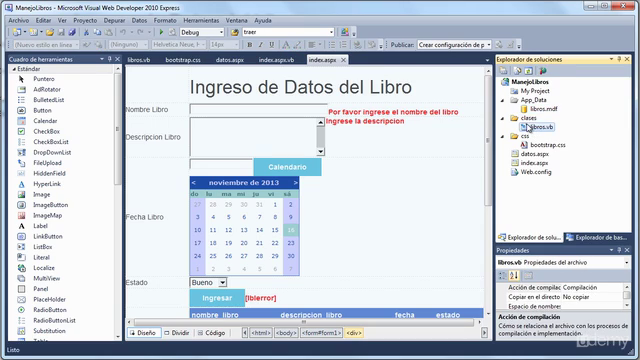Collapse the clases folder in Solution Explorer
The width and height of the screenshot is (640, 360).
pyautogui.click(x=502, y=118)
